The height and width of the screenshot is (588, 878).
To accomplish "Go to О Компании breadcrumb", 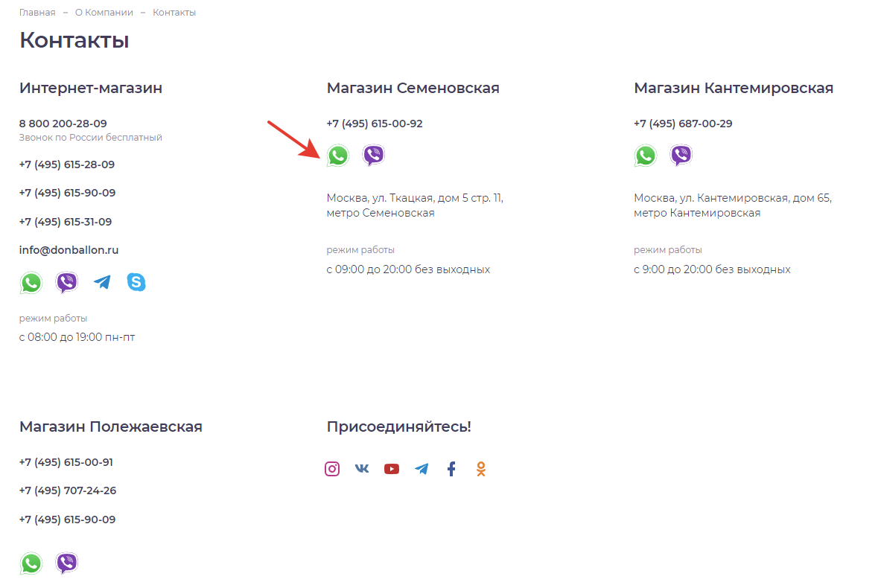I will (x=104, y=13).
